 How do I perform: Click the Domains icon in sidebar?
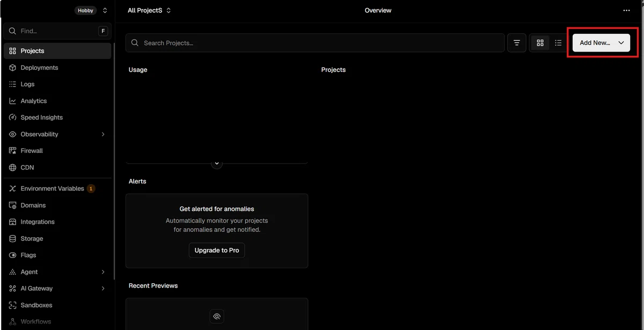click(13, 205)
